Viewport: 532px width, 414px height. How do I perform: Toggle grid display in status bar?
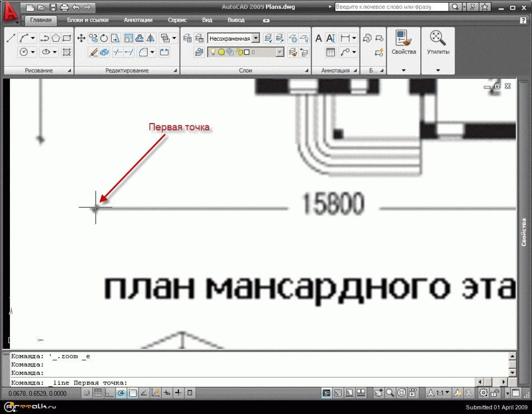click(98, 393)
